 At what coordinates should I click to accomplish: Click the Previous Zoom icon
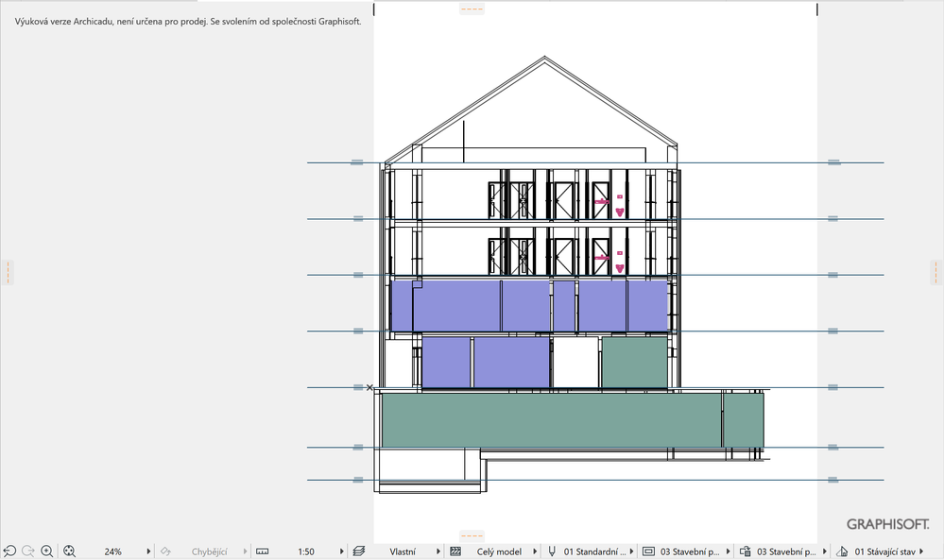(9, 551)
